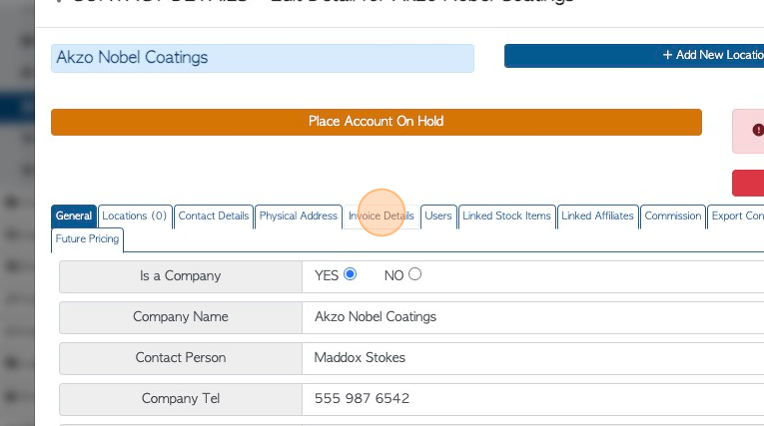Select YES for Is a Company
The height and width of the screenshot is (426, 764).
click(x=350, y=274)
